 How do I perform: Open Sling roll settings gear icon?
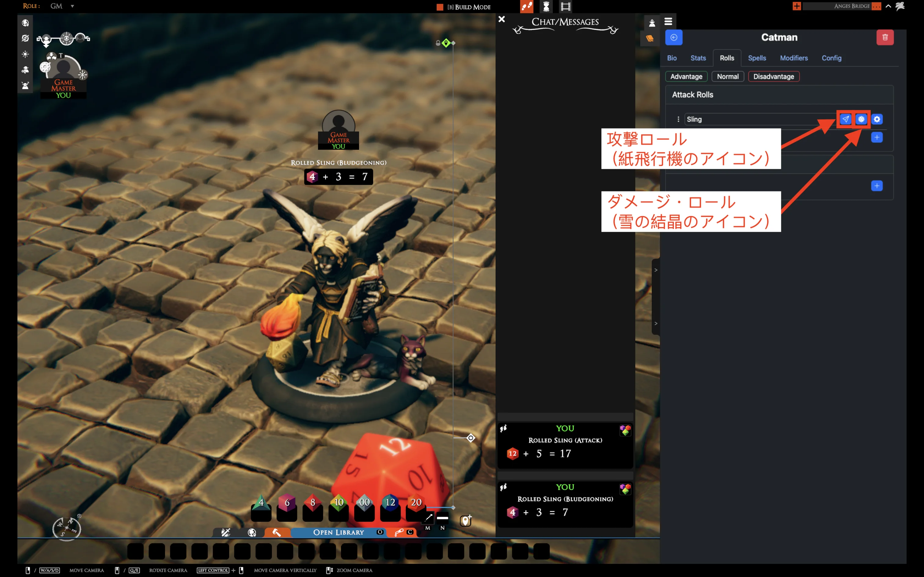point(877,119)
